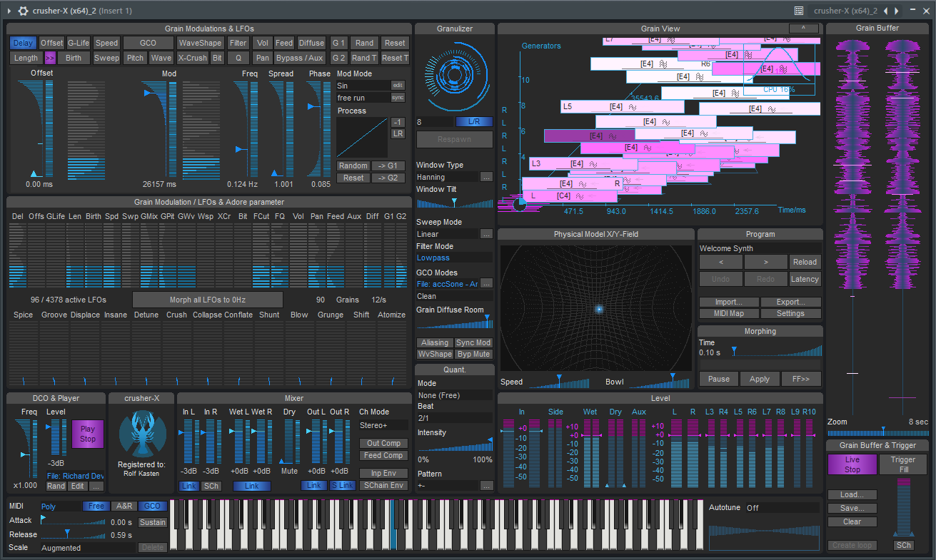
Task: Click the ^ button in Grain View header
Action: click(803, 29)
